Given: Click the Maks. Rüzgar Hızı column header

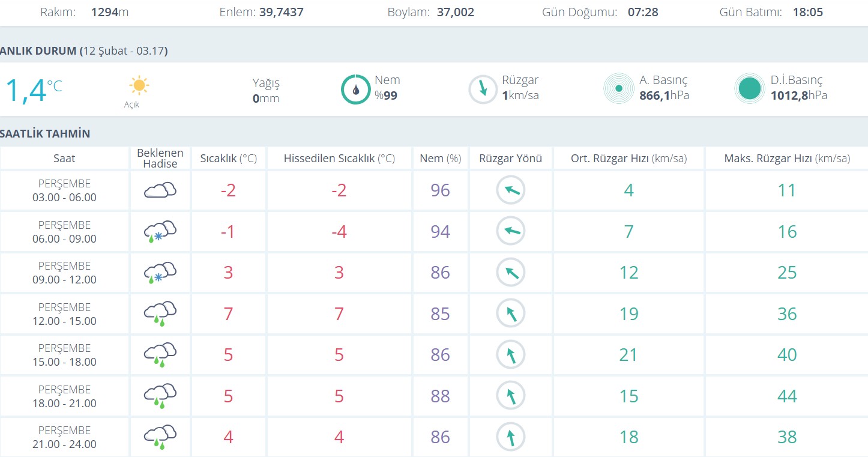Looking at the screenshot, I should [x=786, y=159].
